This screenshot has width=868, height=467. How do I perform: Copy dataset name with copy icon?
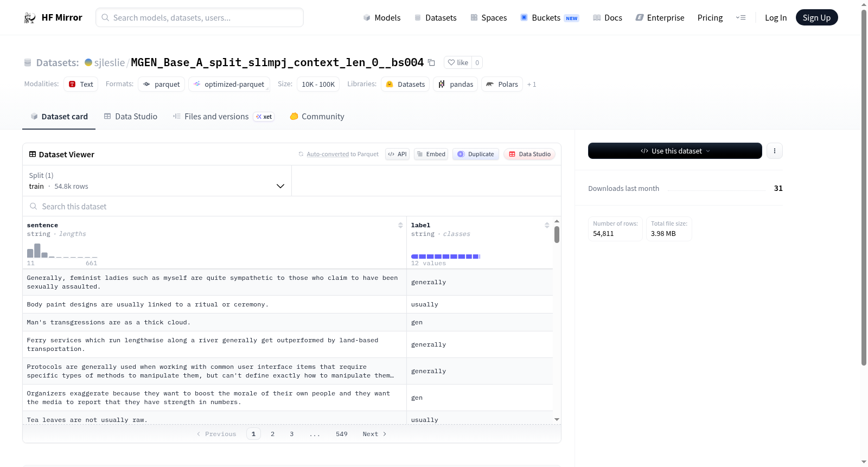[x=431, y=62]
